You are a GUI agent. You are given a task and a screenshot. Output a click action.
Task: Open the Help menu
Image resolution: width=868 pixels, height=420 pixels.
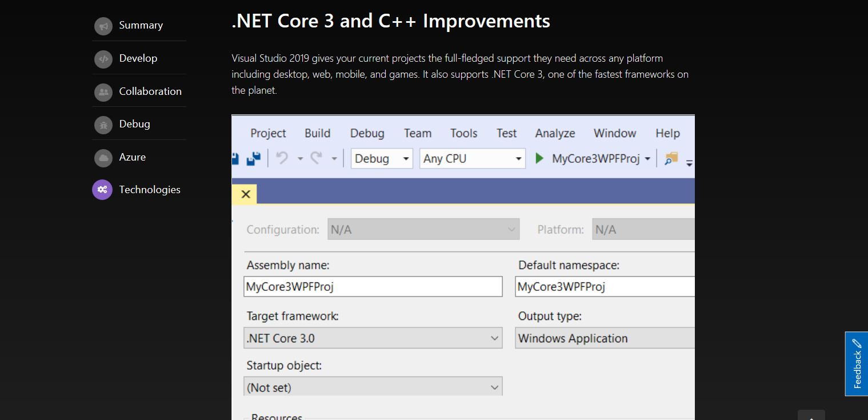(667, 133)
